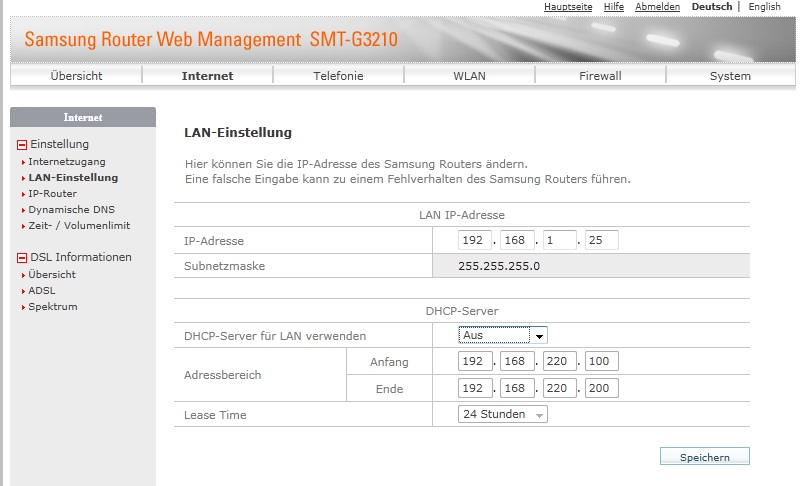The width and height of the screenshot is (802, 486).
Task: Open Internetzugang in the sidebar
Action: coord(67,162)
